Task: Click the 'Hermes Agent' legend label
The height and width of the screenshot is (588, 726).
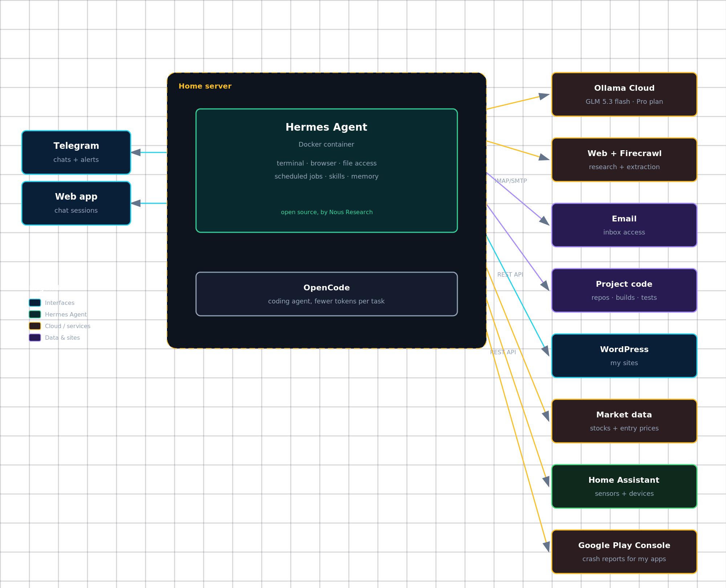Action: 66,314
